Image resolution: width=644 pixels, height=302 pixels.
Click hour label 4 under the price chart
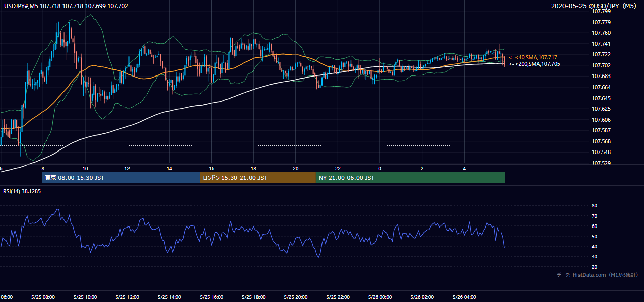[464, 169]
